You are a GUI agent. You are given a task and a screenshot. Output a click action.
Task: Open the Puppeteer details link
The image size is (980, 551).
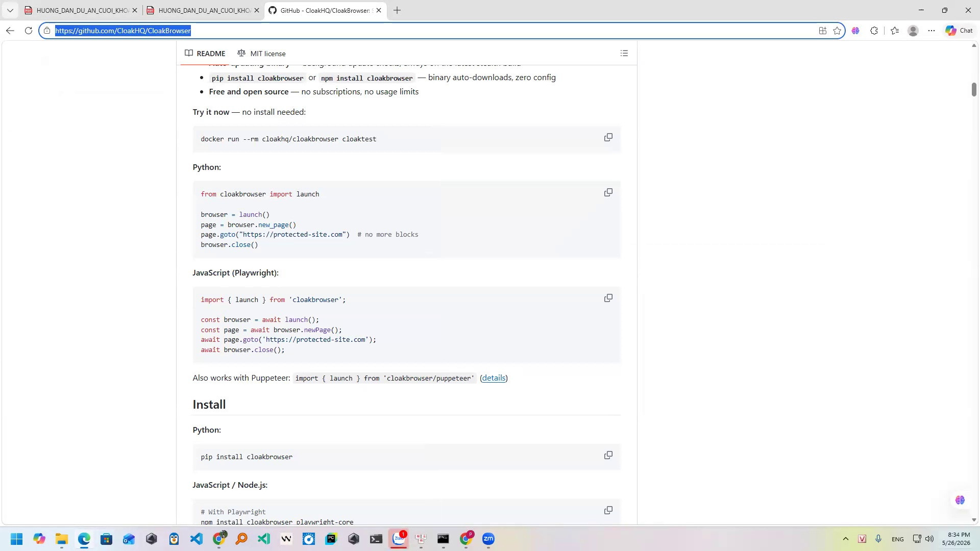[494, 378]
